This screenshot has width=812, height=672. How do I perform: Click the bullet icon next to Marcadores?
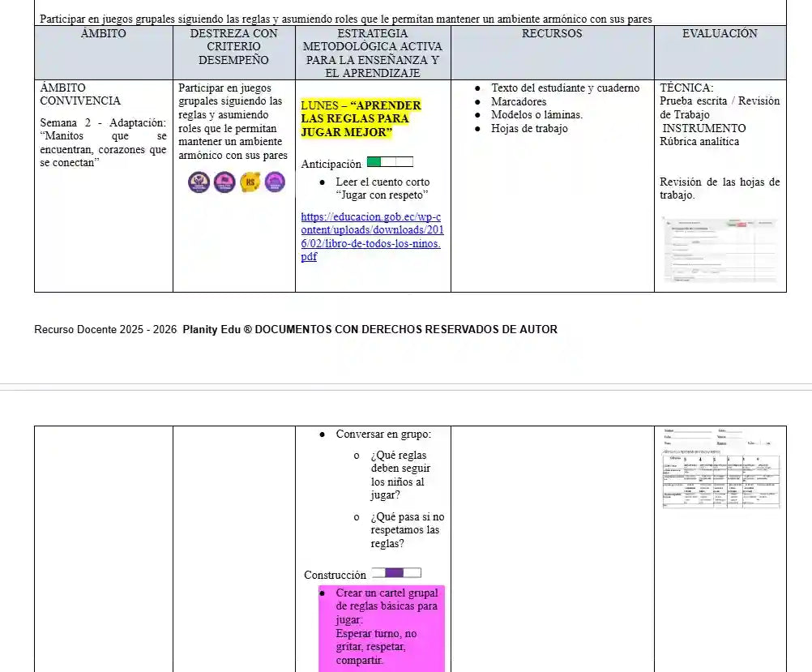tap(476, 101)
